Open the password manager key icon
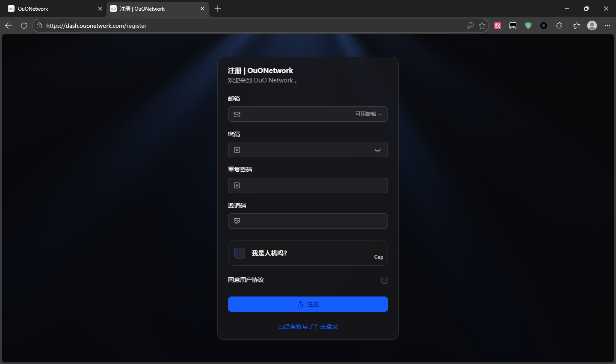The width and height of the screenshot is (616, 364). coord(470,26)
